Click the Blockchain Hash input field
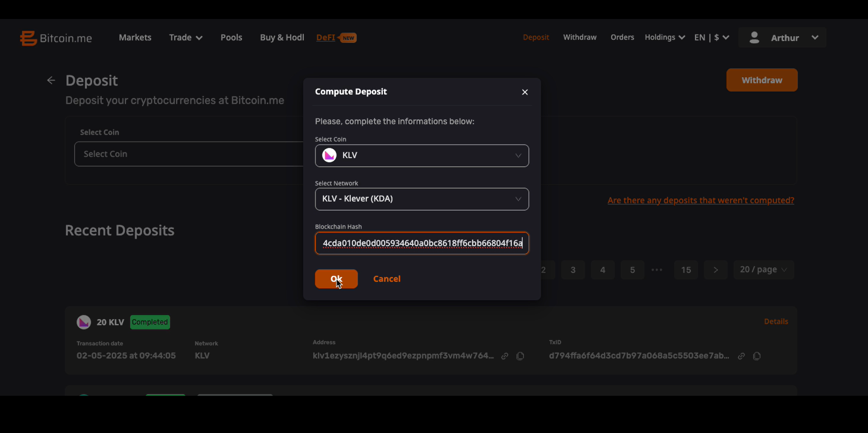868x433 pixels. (422, 243)
